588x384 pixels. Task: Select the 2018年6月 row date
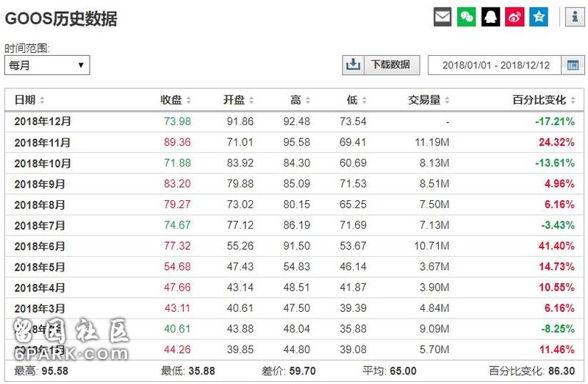coord(40,246)
